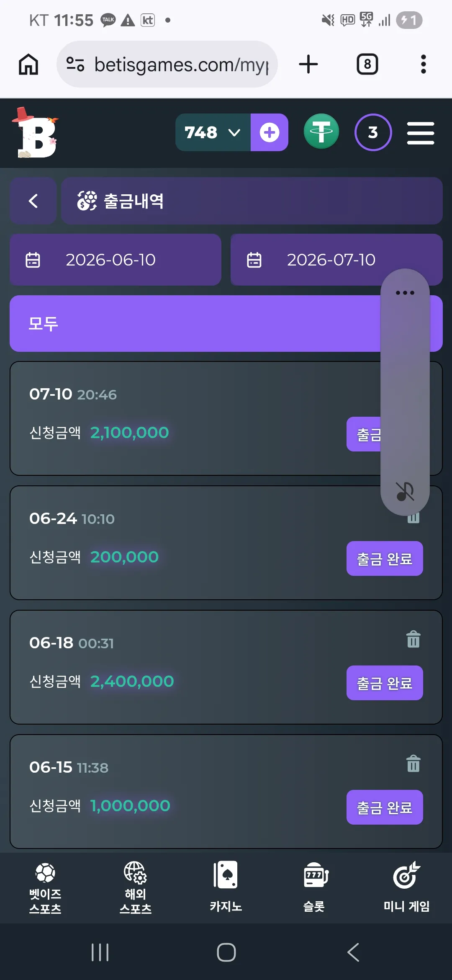
Task: Open the start date picker 2026-06-10
Action: point(116,260)
